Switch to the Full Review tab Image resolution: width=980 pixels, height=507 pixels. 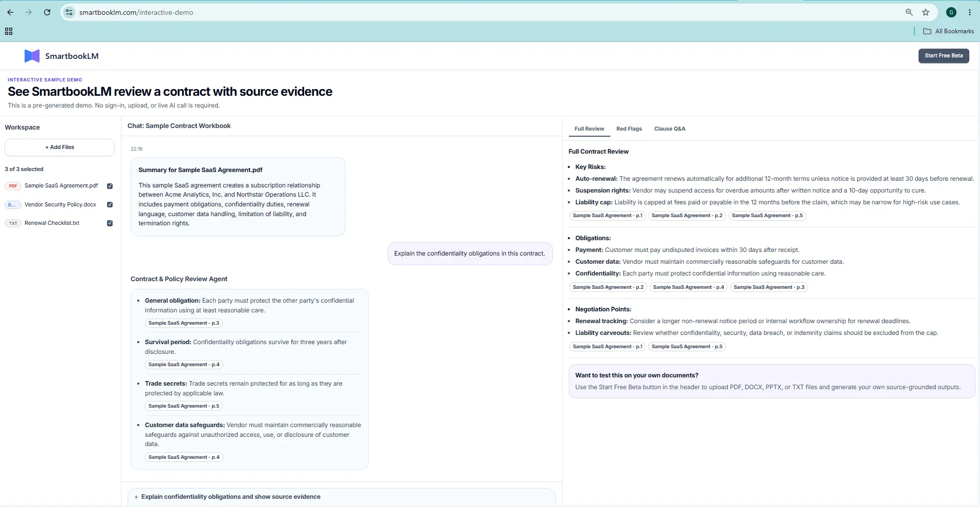click(x=589, y=129)
